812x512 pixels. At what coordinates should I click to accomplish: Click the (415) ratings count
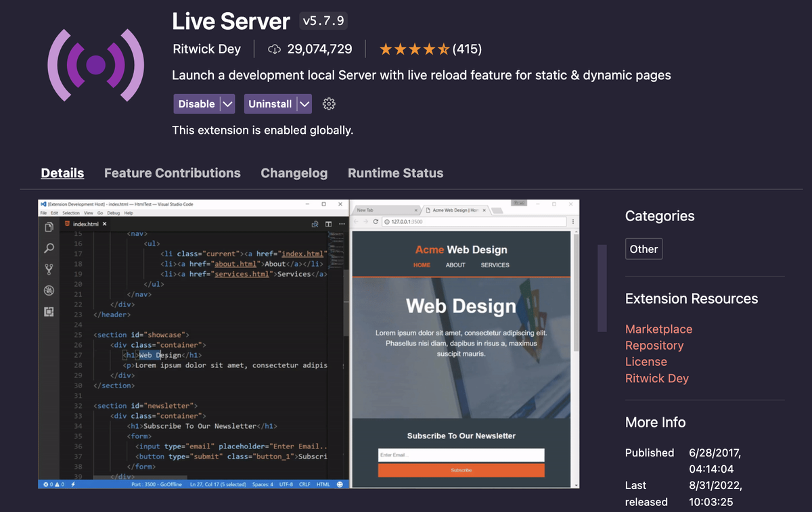point(467,49)
